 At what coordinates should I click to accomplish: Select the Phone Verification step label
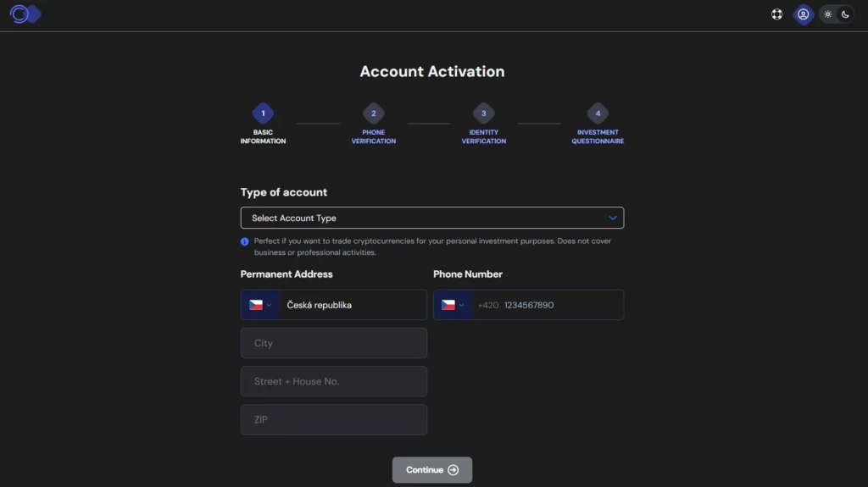[x=374, y=136]
